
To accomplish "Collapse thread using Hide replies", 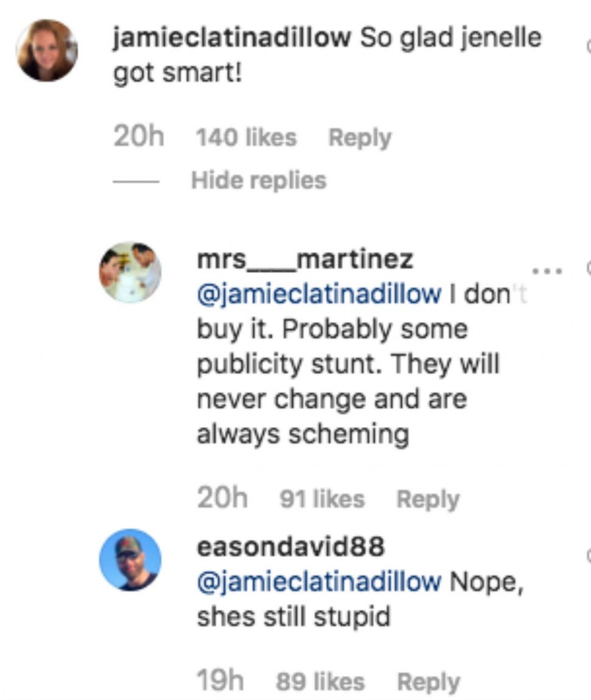I will coord(258,180).
